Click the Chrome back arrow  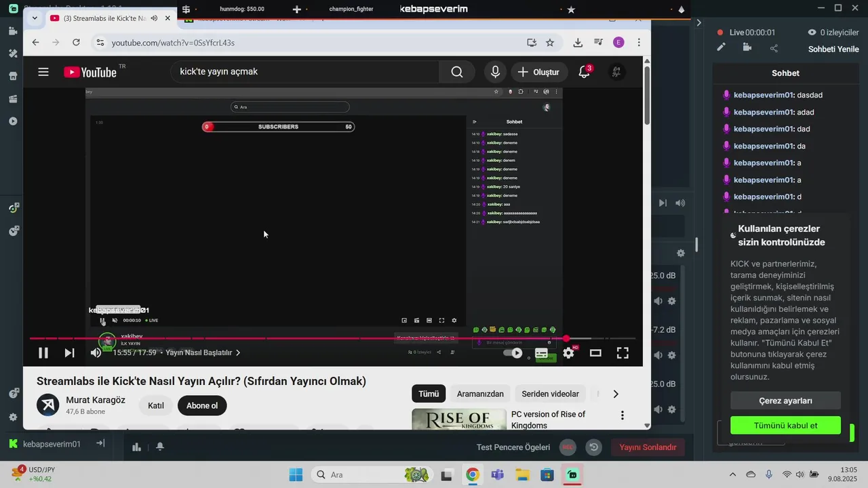(35, 42)
